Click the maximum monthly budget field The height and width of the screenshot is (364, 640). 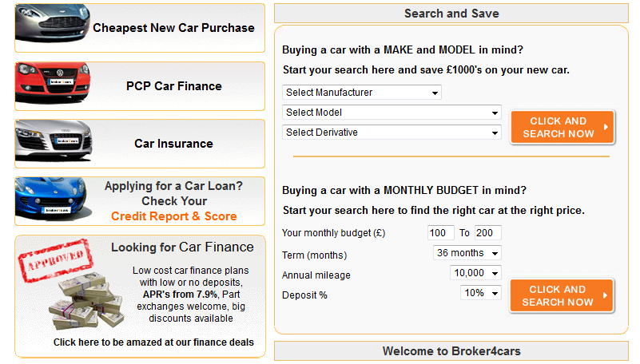(x=487, y=233)
